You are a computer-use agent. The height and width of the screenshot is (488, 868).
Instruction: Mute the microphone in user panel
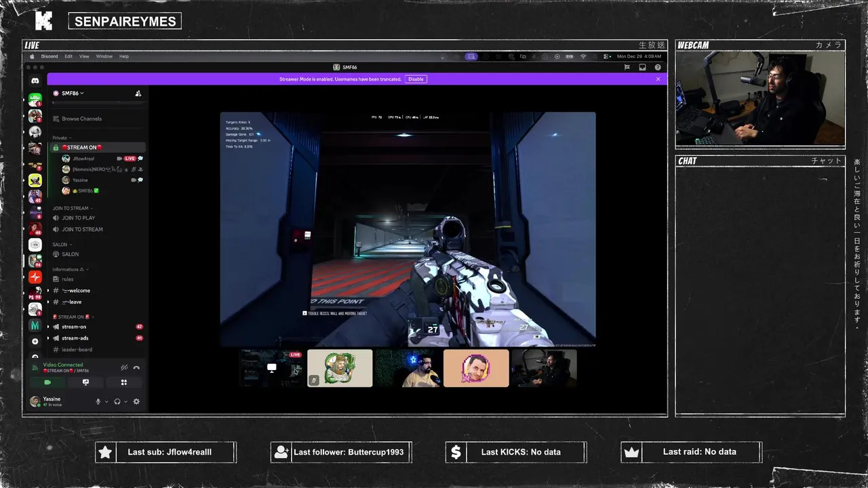click(98, 401)
